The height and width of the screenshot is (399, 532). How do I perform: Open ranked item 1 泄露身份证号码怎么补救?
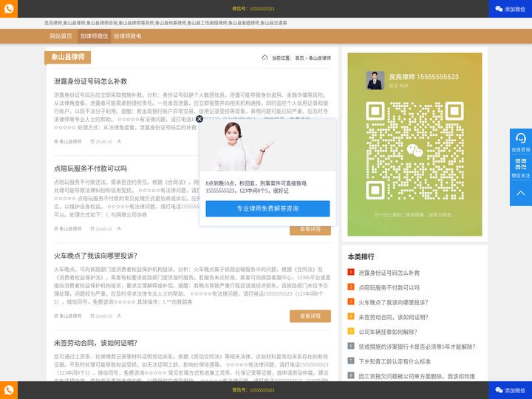[x=389, y=273]
